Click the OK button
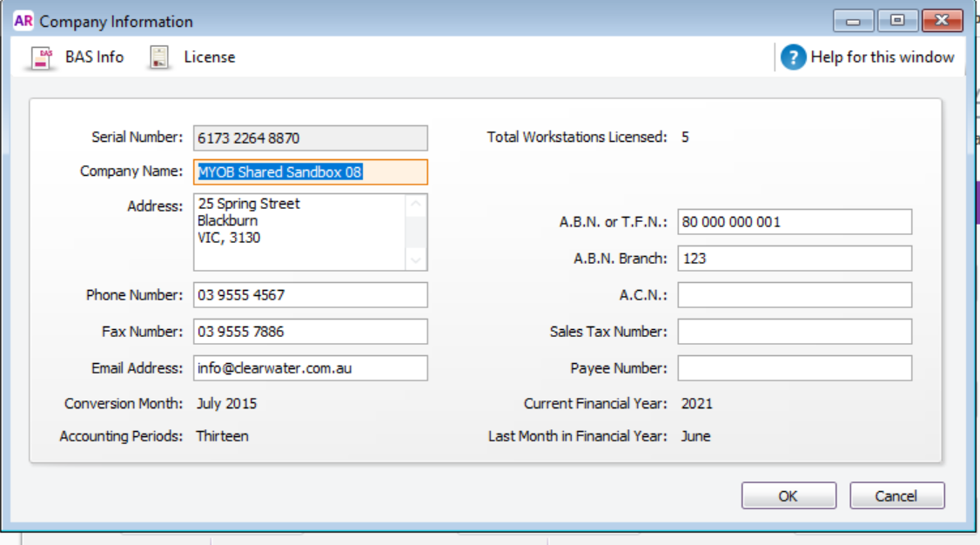The height and width of the screenshot is (545, 980). pos(789,495)
